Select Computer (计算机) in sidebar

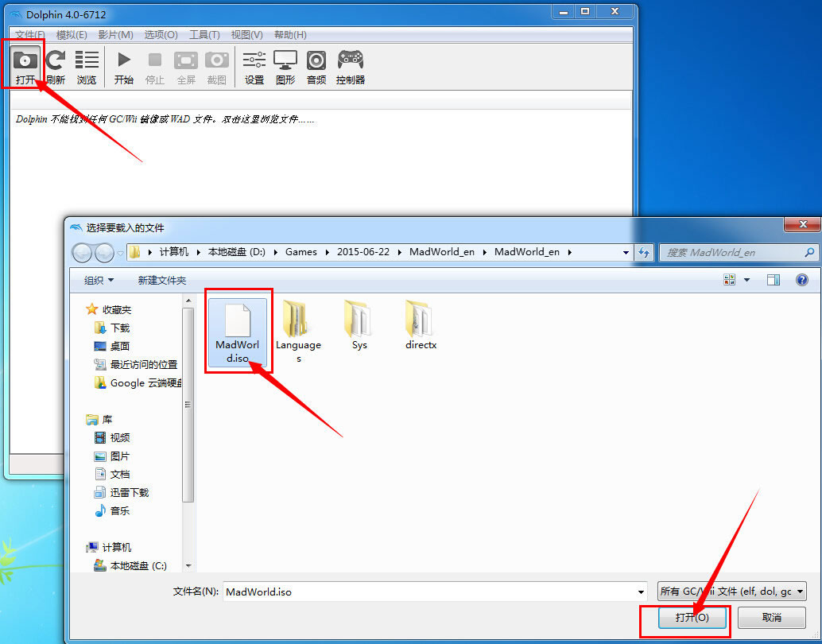coord(109,548)
